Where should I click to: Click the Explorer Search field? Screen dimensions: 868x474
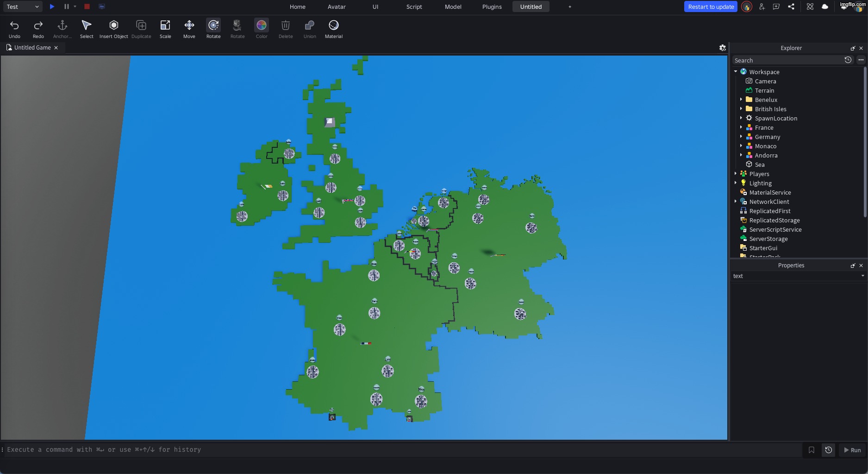[787, 60]
